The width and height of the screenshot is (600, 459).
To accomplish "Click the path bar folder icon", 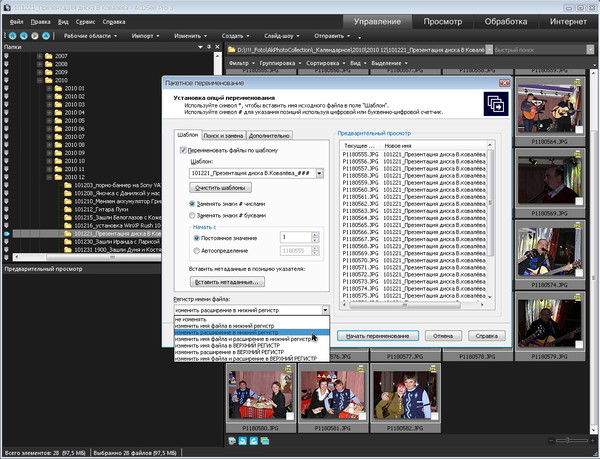I will [x=231, y=50].
